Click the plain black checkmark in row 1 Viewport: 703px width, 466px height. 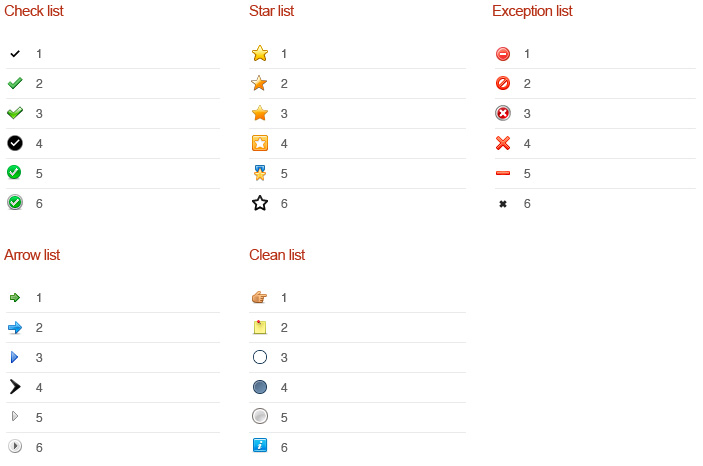(x=15, y=54)
